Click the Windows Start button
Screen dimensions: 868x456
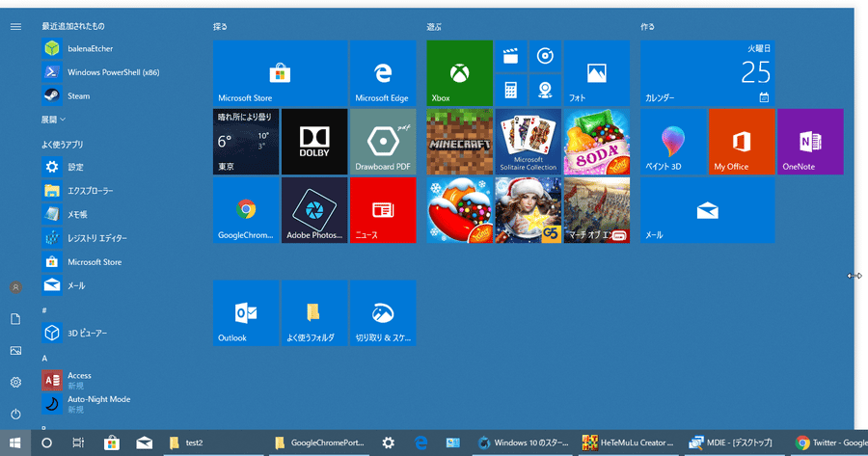click(x=14, y=443)
